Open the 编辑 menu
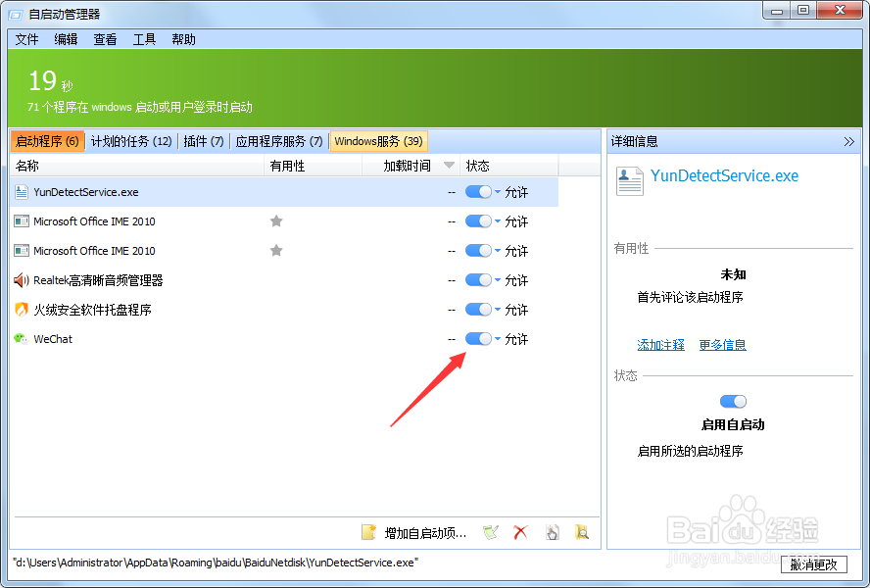870x588 pixels. pyautogui.click(x=66, y=39)
